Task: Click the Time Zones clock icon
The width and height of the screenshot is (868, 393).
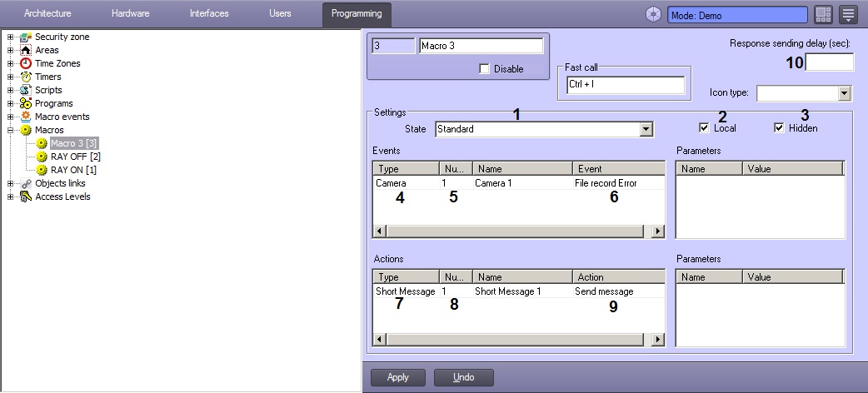Action: pos(26,63)
